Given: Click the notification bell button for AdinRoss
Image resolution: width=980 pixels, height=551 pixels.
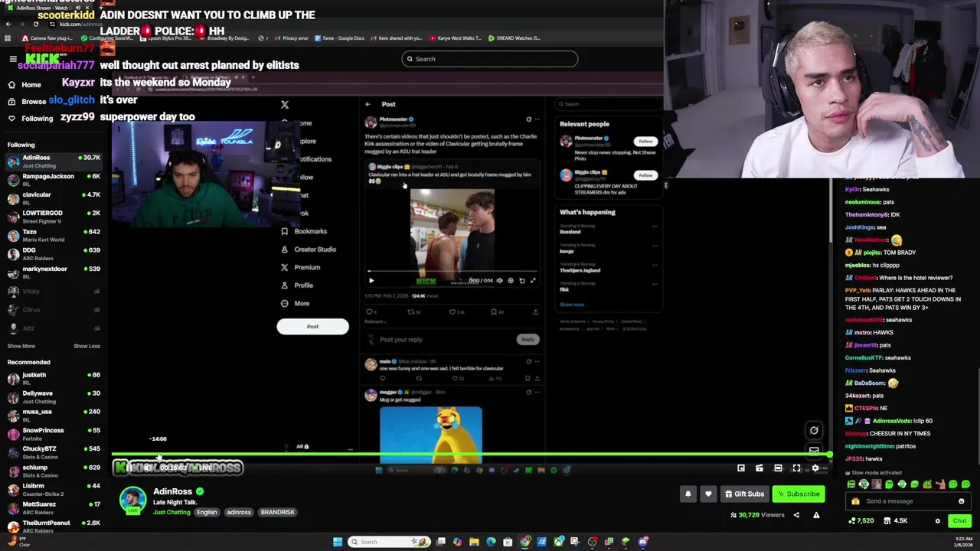Looking at the screenshot, I should [x=688, y=494].
